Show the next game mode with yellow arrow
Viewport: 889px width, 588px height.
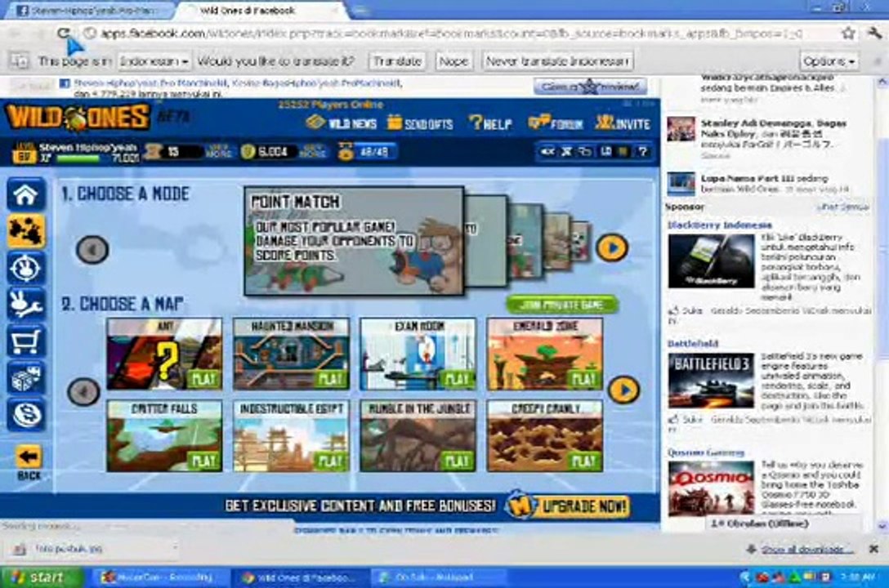(612, 247)
